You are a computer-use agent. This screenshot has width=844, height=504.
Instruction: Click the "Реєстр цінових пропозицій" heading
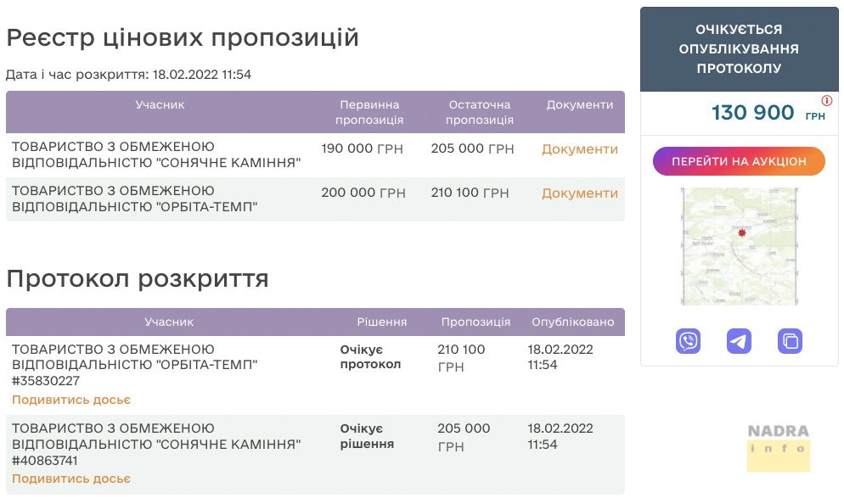point(183,38)
